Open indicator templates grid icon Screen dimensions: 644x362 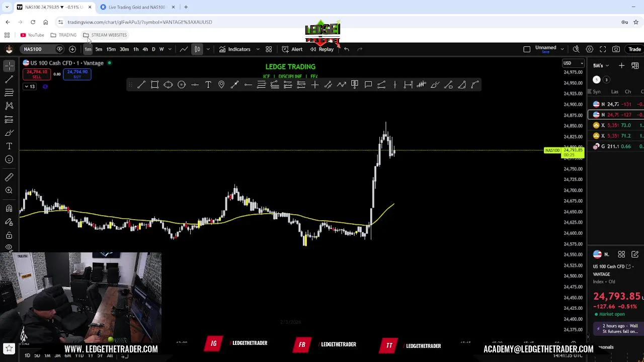tap(269, 49)
